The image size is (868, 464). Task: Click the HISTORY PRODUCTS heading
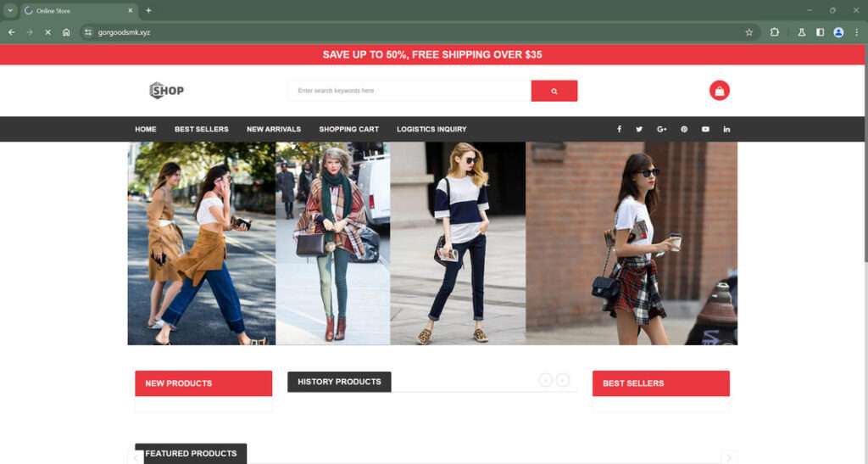(339, 382)
